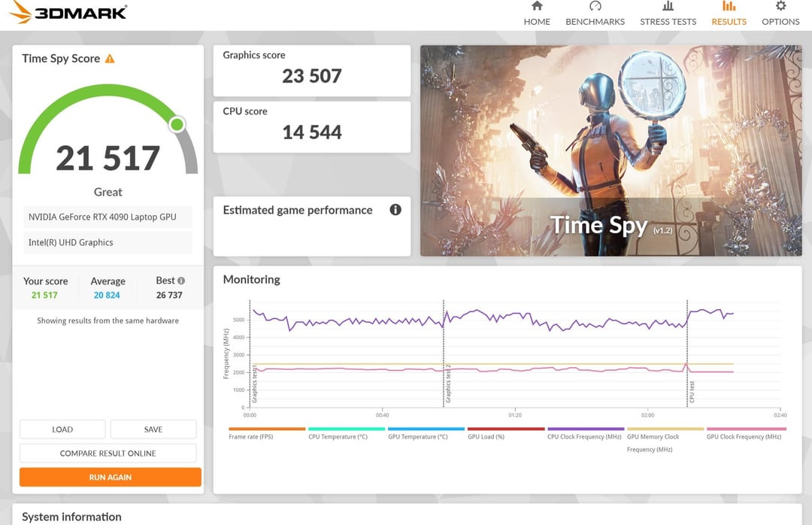Viewport: 812px width, 525px height.
Task: Toggle GPU Memory Clock Frequency legend swatch
Action: click(x=665, y=429)
